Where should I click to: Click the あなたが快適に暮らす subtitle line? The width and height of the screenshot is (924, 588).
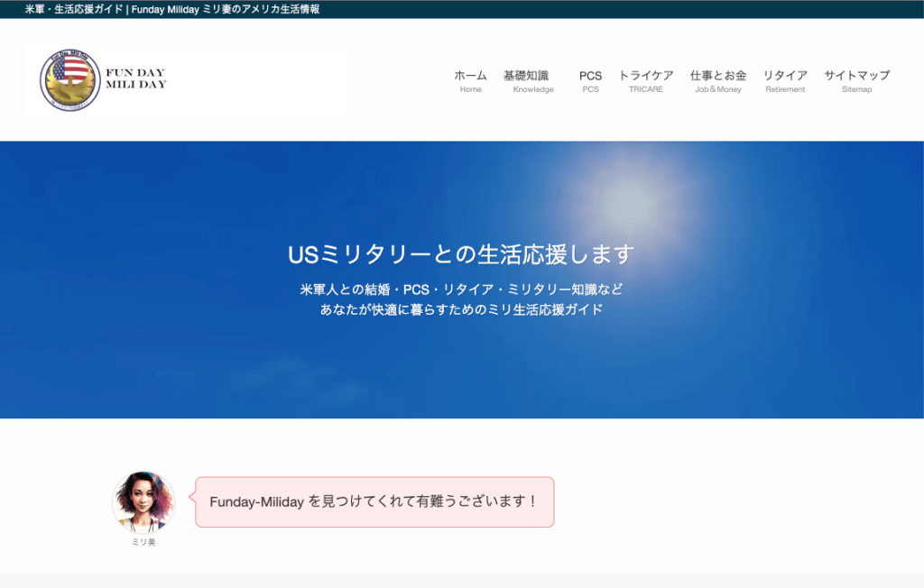pyautogui.click(x=461, y=309)
